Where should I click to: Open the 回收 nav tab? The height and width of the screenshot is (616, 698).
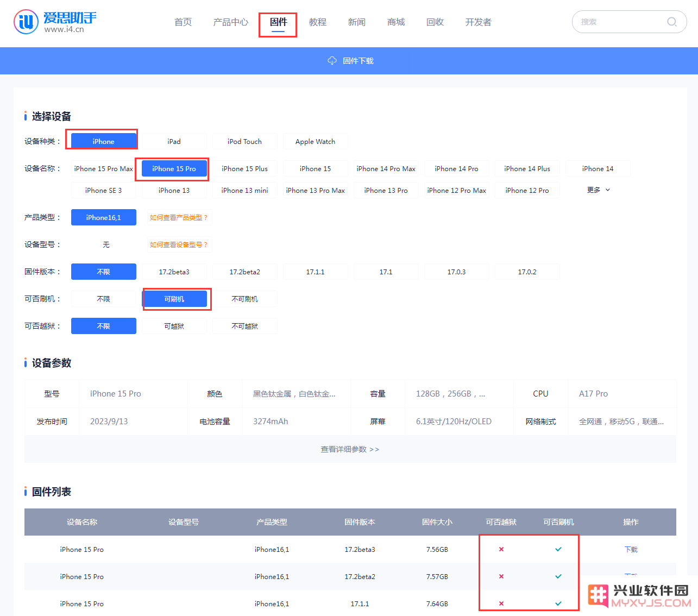click(435, 22)
